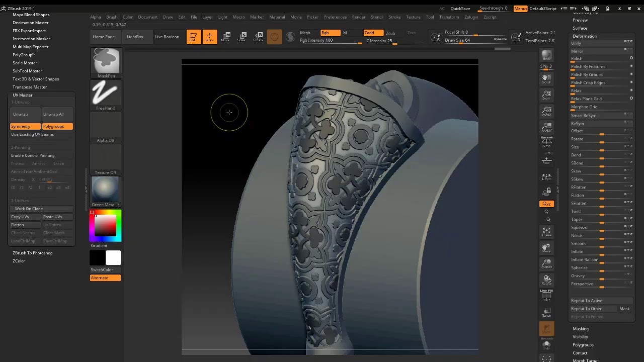Click the AAHalf view icon
Viewport: 644px width, 362px height.
pos(546,127)
